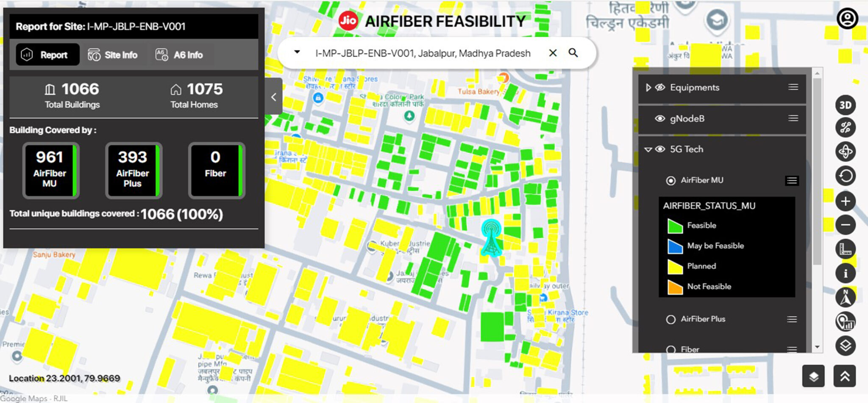Collapse the 5G Tech layer group

(x=647, y=149)
